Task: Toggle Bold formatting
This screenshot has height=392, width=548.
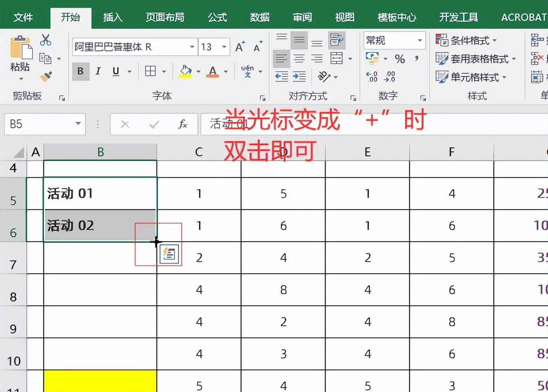Action: (x=81, y=71)
